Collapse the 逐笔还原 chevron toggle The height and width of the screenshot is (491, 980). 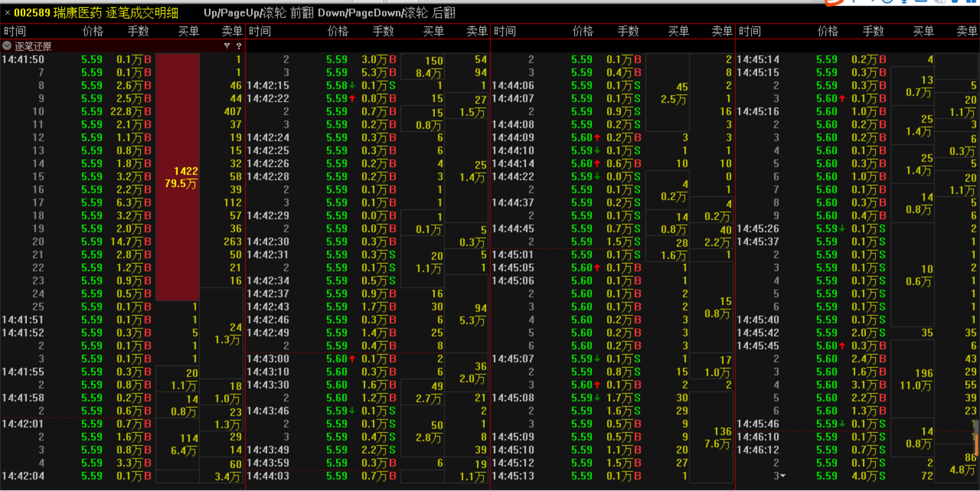[x=7, y=46]
